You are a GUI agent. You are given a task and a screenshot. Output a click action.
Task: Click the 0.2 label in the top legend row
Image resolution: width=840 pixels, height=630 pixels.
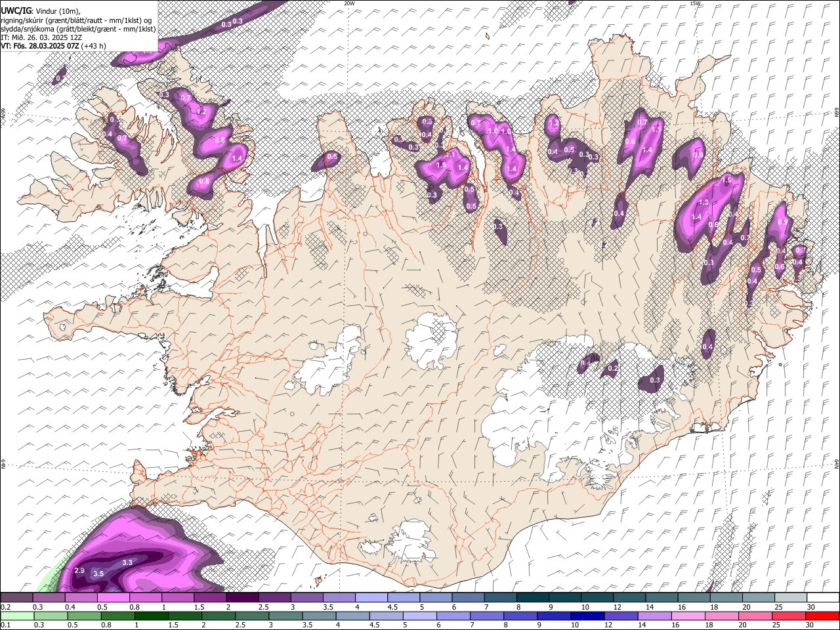pyautogui.click(x=5, y=607)
